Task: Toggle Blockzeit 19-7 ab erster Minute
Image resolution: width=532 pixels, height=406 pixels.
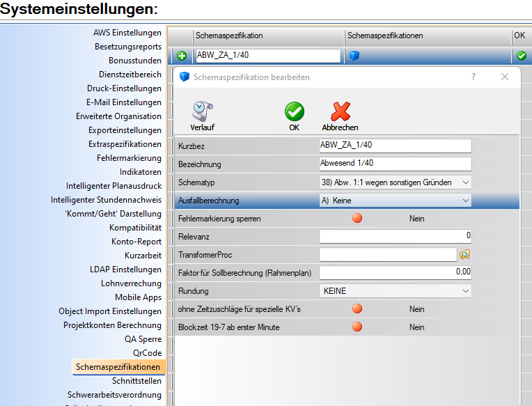Action: click(x=357, y=327)
